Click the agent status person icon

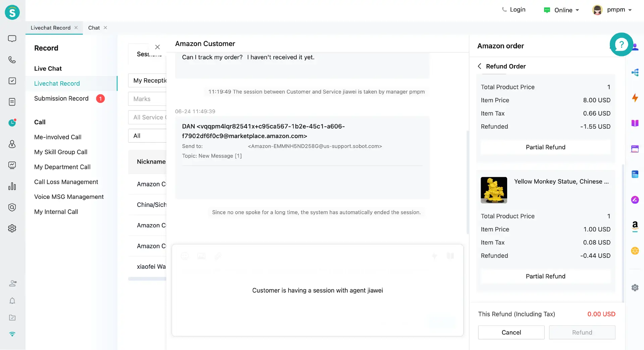coord(13,283)
